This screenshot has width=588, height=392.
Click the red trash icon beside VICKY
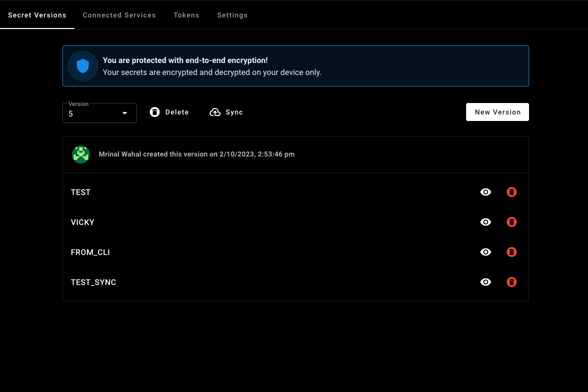click(x=511, y=222)
